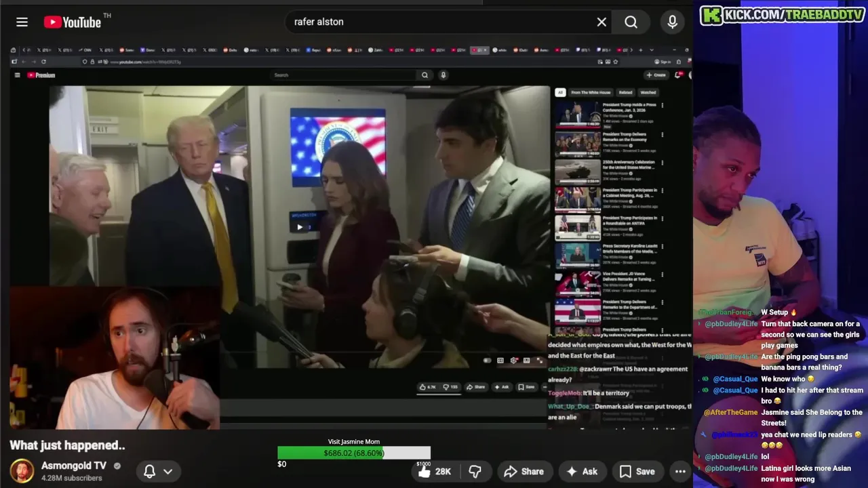
Task: Open the Ask button under the video
Action: tap(582, 471)
